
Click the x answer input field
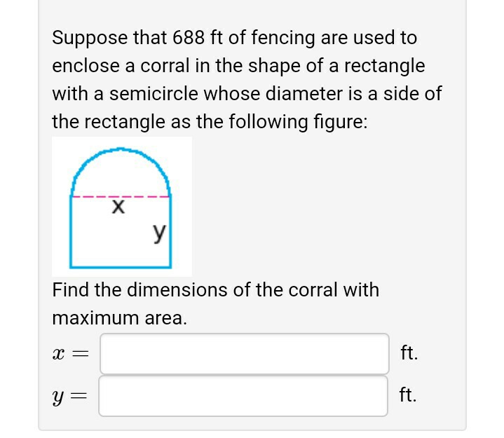point(244,354)
